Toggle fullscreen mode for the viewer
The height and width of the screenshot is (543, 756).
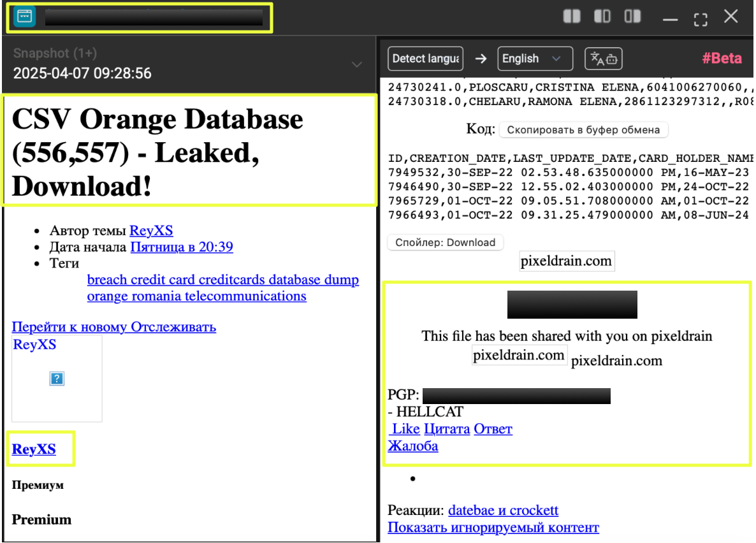701,18
